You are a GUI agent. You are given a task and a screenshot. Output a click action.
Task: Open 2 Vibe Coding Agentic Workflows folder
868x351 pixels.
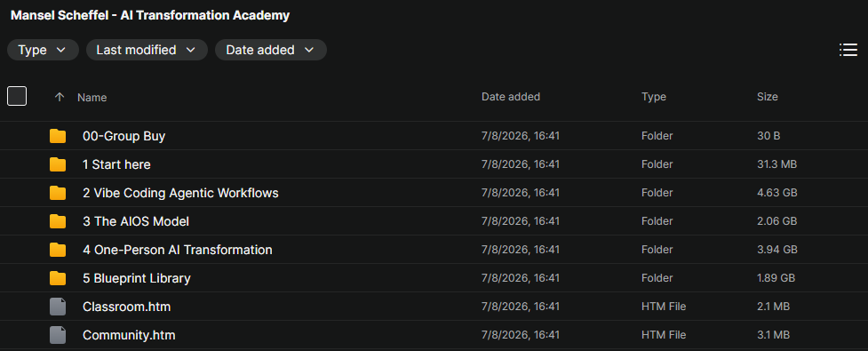(x=180, y=193)
